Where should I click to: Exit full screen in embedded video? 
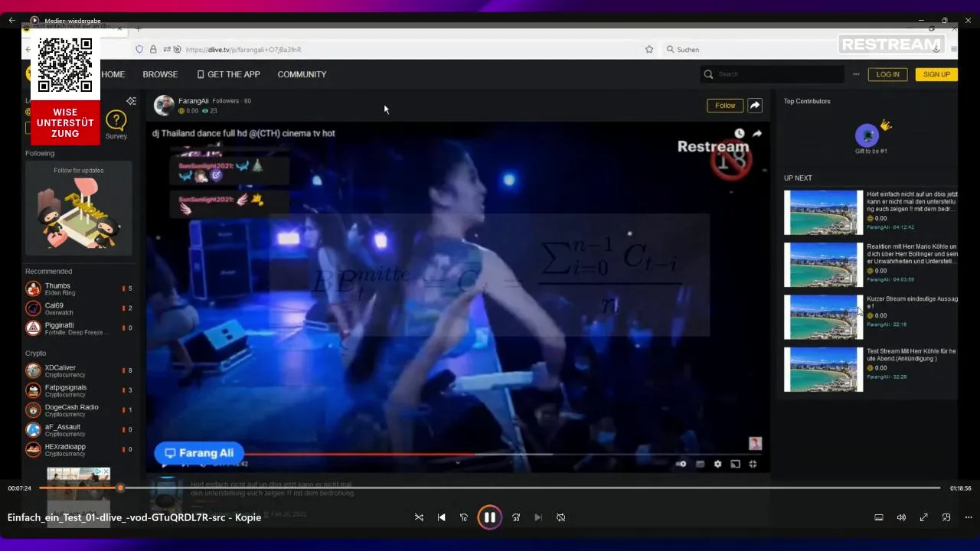pos(753,464)
